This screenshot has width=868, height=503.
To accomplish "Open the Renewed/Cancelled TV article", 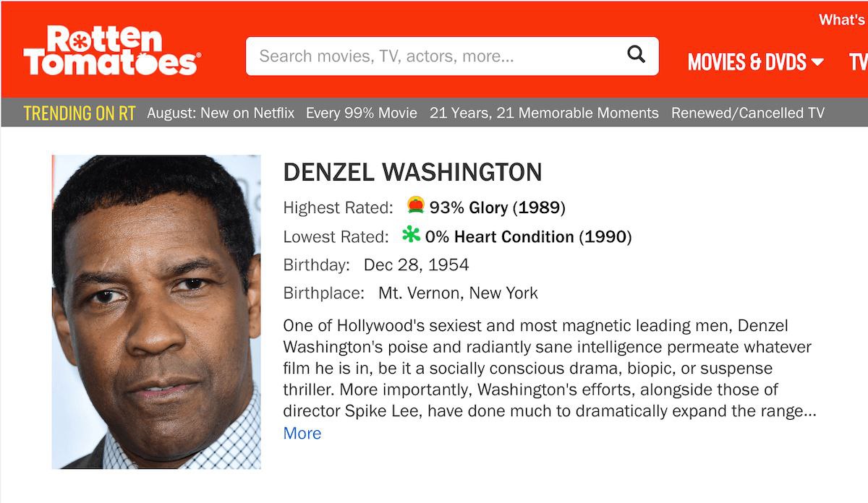I will (x=749, y=113).
